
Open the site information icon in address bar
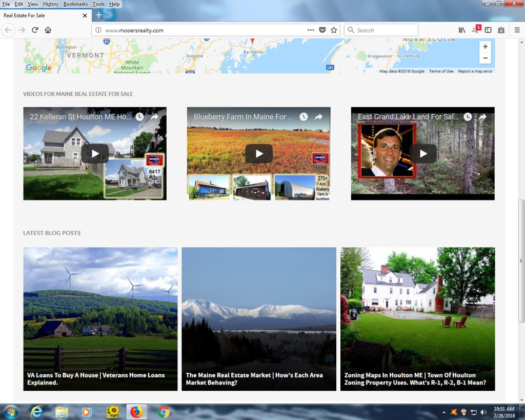98,30
